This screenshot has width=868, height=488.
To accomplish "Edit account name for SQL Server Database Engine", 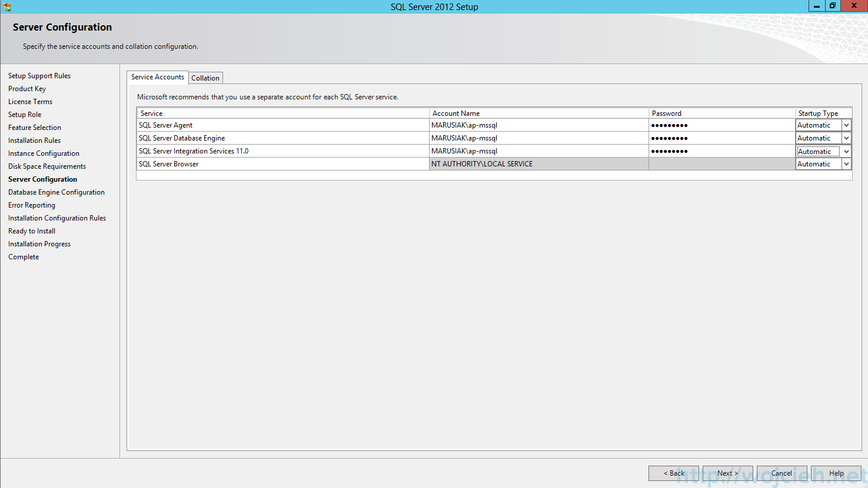I will (x=539, y=138).
